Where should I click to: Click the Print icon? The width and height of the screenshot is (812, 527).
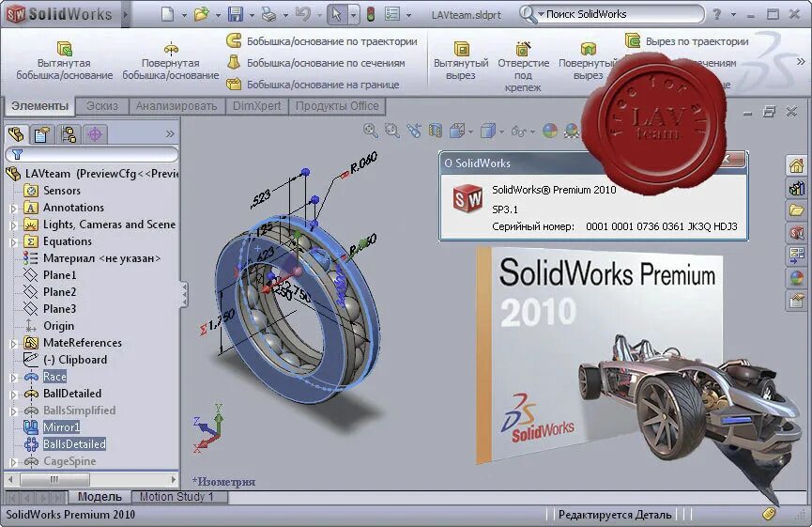tap(268, 14)
